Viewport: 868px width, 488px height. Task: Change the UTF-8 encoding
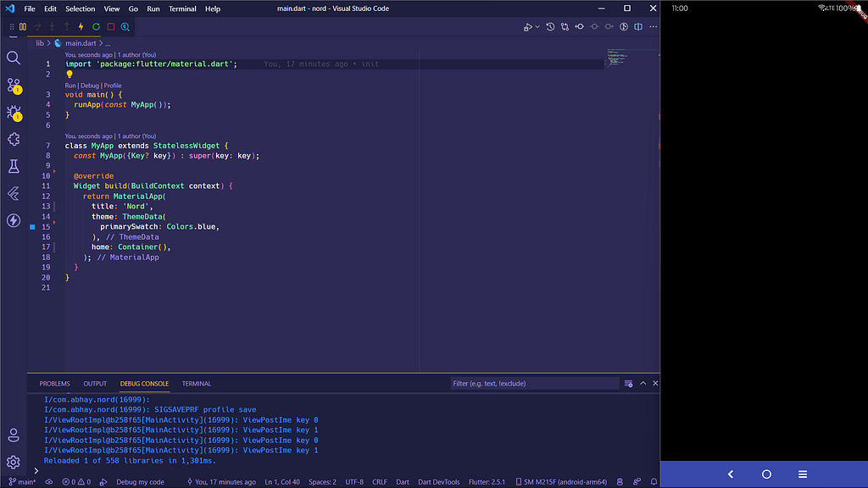coord(354,482)
